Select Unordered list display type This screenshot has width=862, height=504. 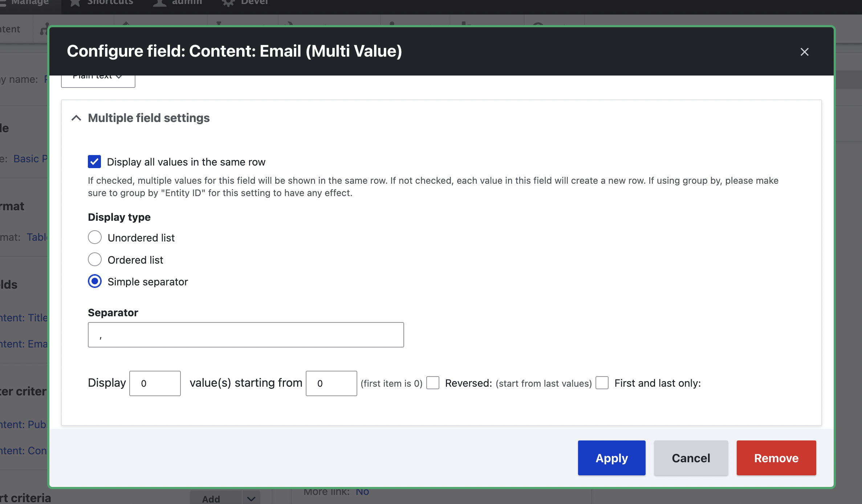point(95,237)
